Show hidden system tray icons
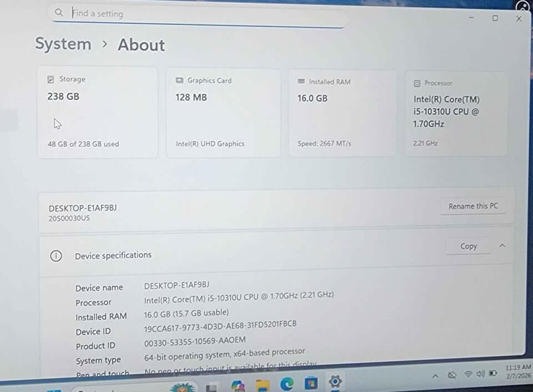 [435, 376]
